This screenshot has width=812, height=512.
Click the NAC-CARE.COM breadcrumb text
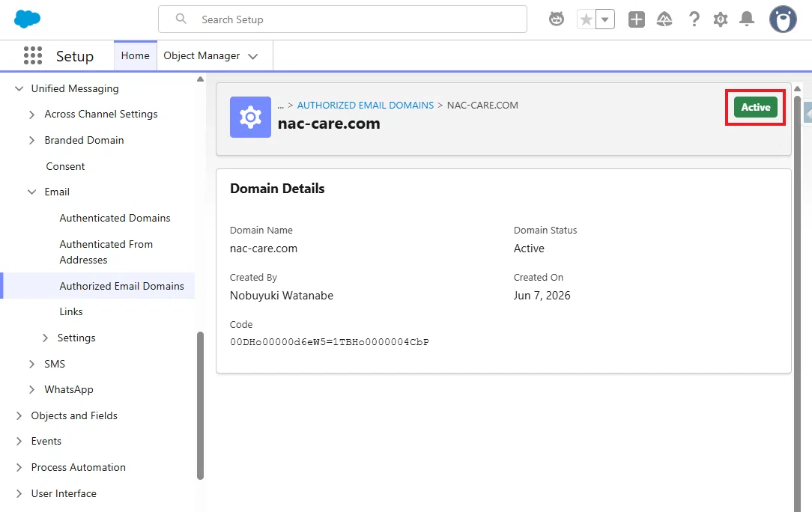[x=482, y=105]
